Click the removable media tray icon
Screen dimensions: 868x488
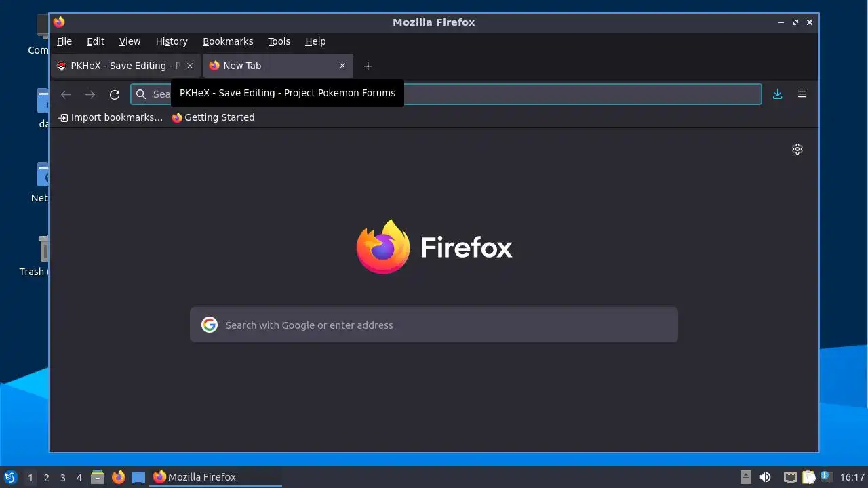(746, 477)
